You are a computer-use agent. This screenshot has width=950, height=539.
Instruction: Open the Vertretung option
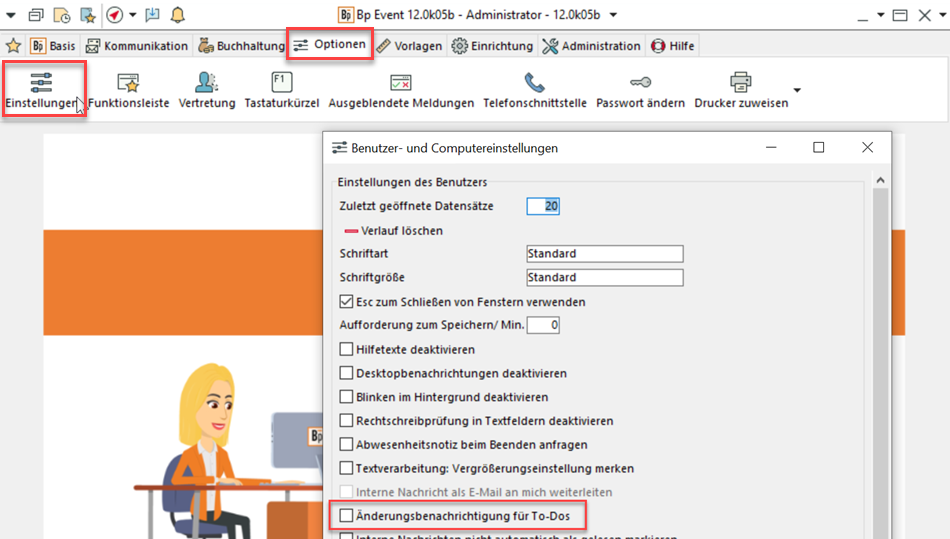207,84
